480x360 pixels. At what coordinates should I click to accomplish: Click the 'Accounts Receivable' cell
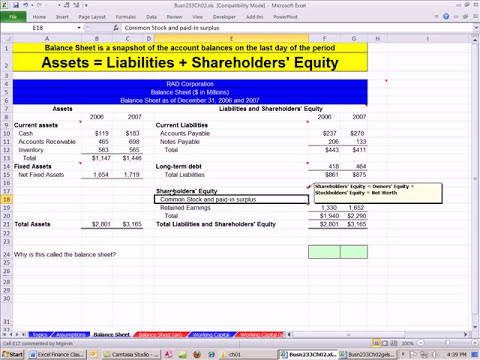(x=47, y=142)
